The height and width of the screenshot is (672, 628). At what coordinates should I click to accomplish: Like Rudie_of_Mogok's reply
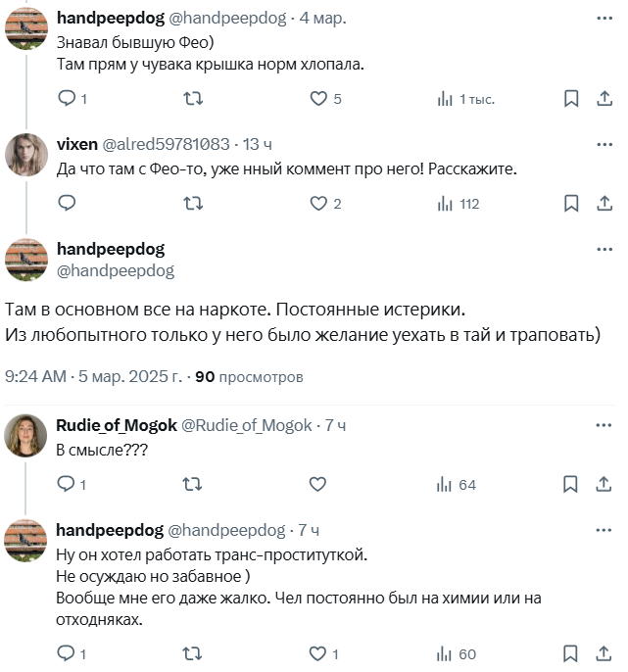pyautogui.click(x=318, y=485)
